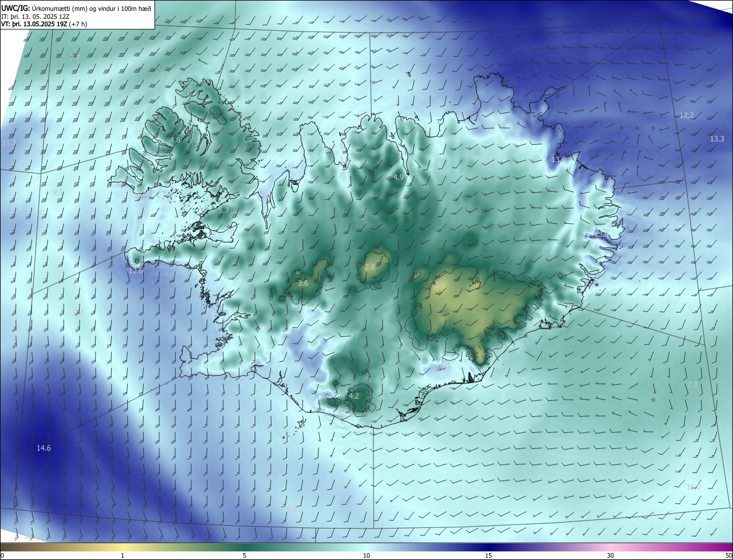Viewport: 733px width, 560px height.
Task: Click the 10.0 value label on the map
Action: click(693, 487)
